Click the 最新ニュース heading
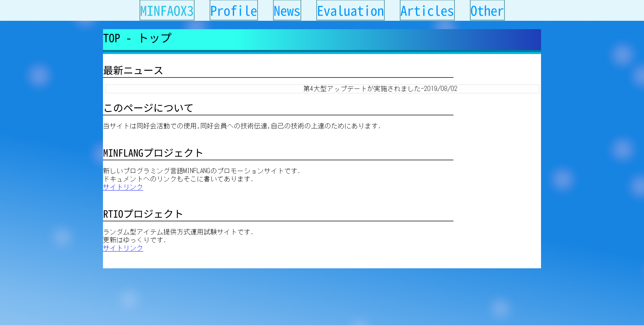Viewport: 644px width, 326px height. point(133,71)
